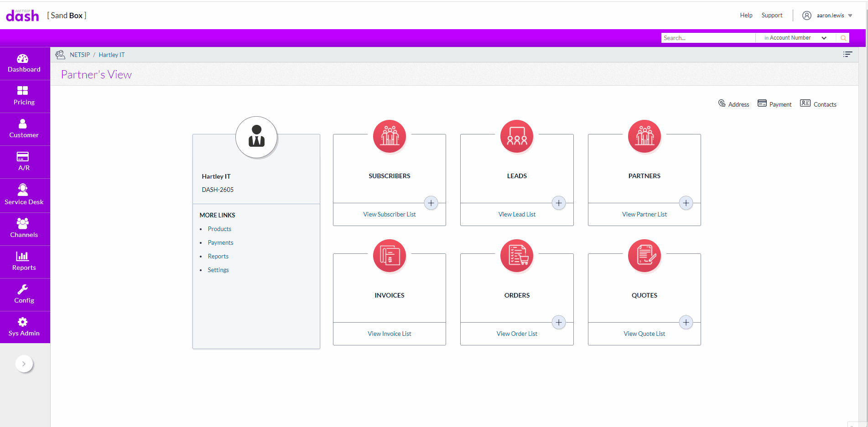The width and height of the screenshot is (868, 427).
Task: Open Settings under More Links
Action: pos(218,270)
